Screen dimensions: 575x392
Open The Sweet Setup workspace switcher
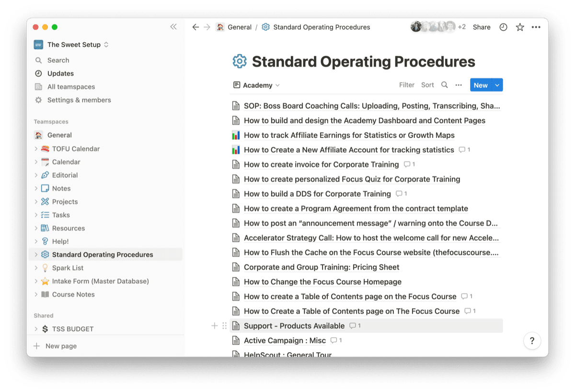pos(71,45)
